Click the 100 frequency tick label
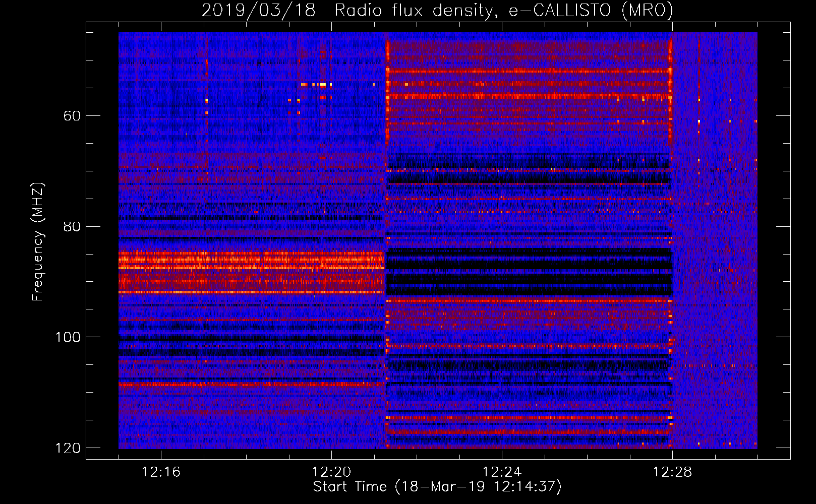The width and height of the screenshot is (816, 504). click(x=68, y=337)
